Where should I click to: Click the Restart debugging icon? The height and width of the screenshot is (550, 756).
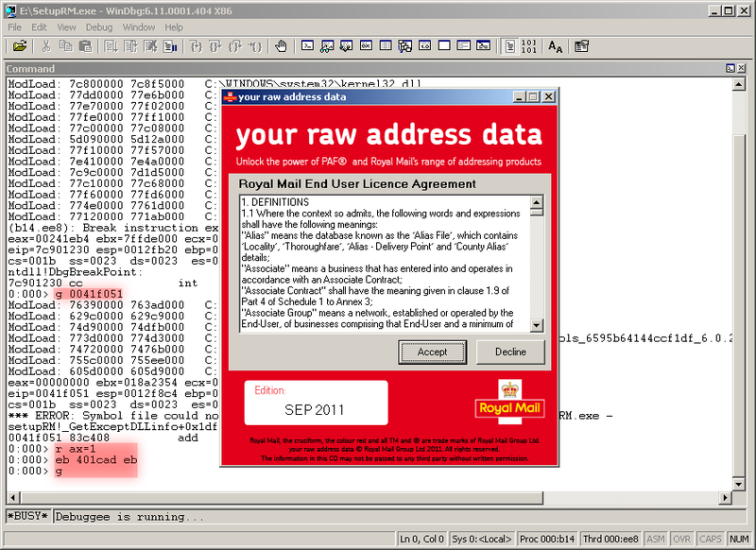click(130, 46)
